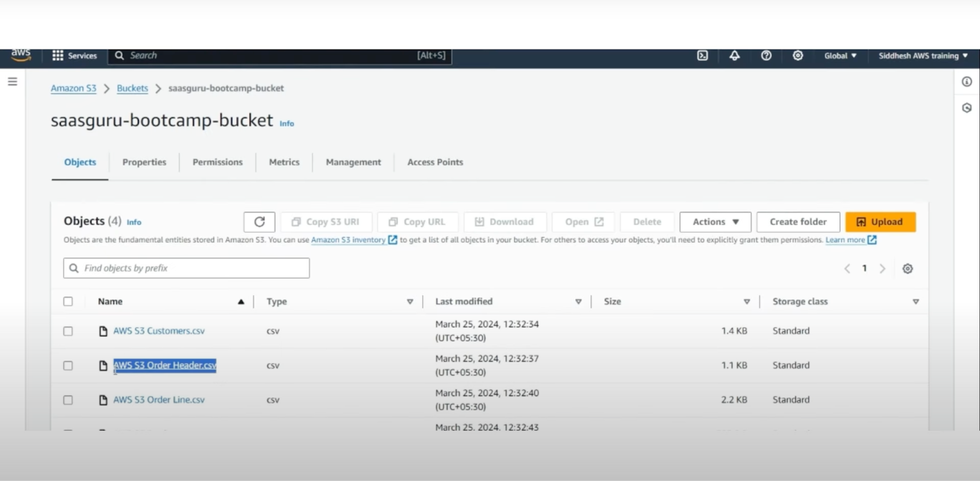Click file icon of AWS S3 Order Line.csv
Image resolution: width=980 pixels, height=481 pixels.
click(x=104, y=400)
